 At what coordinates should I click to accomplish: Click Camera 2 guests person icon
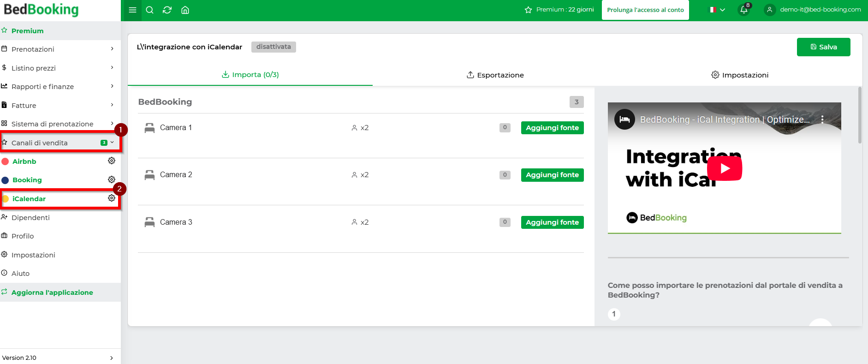pyautogui.click(x=354, y=175)
